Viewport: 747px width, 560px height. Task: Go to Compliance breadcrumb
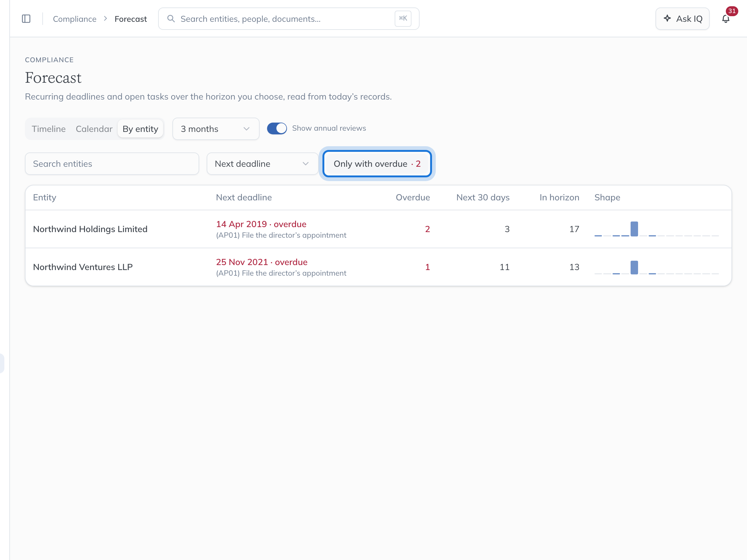point(75,19)
